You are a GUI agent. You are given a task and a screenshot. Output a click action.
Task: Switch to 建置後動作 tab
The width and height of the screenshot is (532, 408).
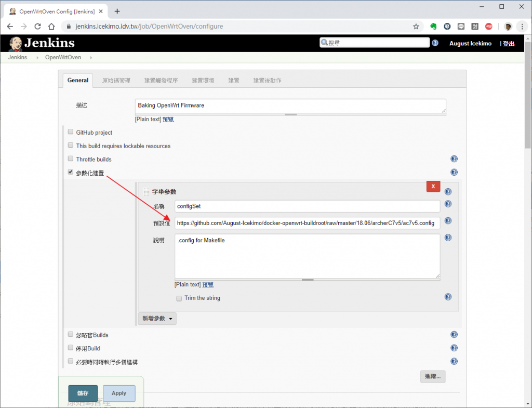(268, 81)
